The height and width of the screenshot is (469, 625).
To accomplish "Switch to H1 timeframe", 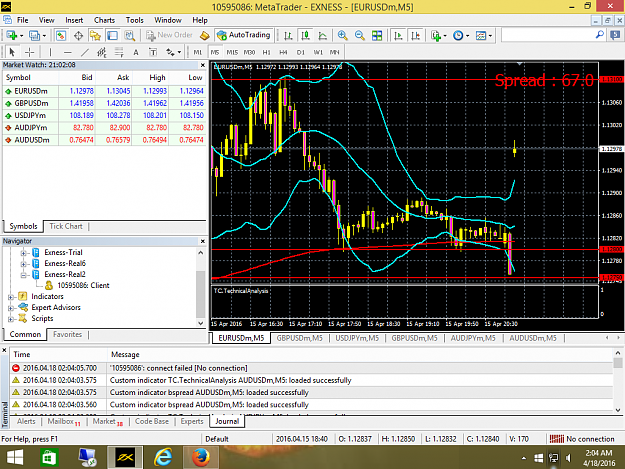I will click(x=266, y=52).
